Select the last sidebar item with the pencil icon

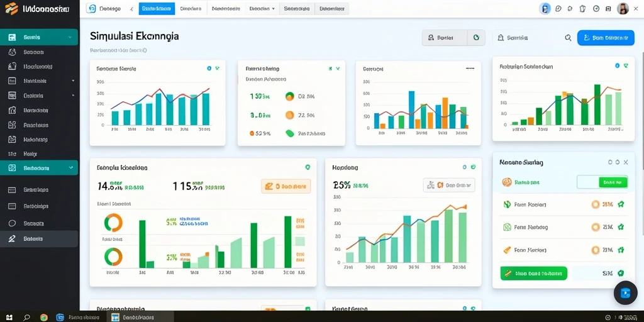[x=39, y=238]
